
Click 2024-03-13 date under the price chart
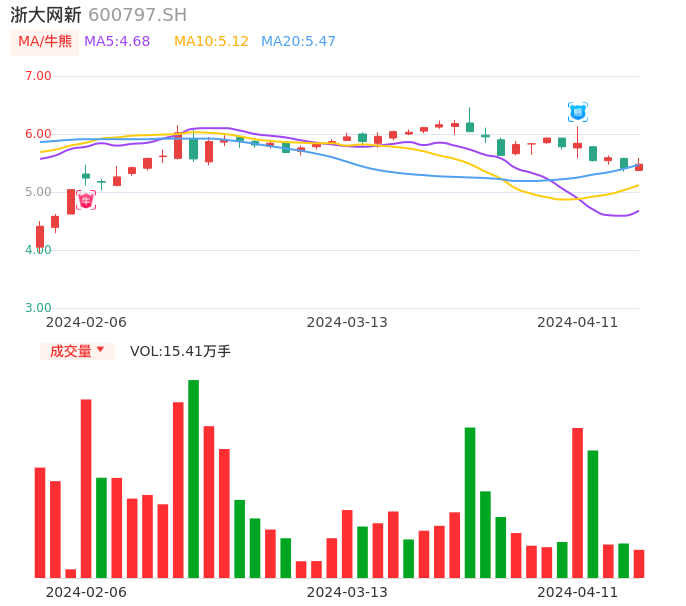tap(347, 322)
